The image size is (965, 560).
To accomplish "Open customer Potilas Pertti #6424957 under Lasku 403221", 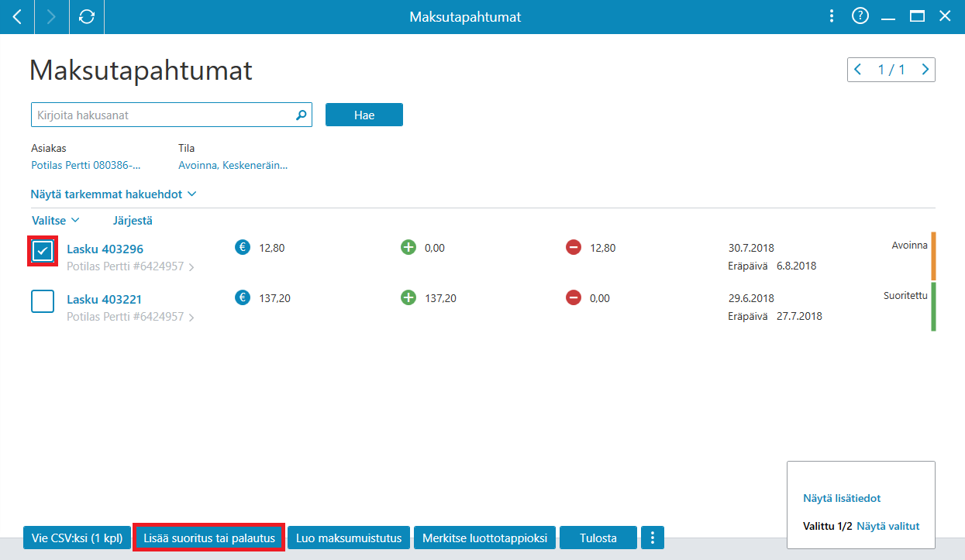I will [130, 317].
